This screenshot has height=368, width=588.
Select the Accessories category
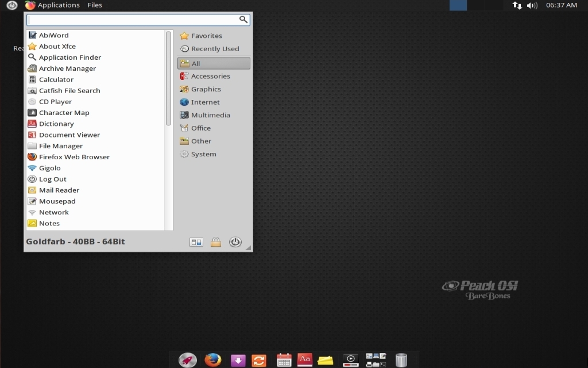(210, 76)
